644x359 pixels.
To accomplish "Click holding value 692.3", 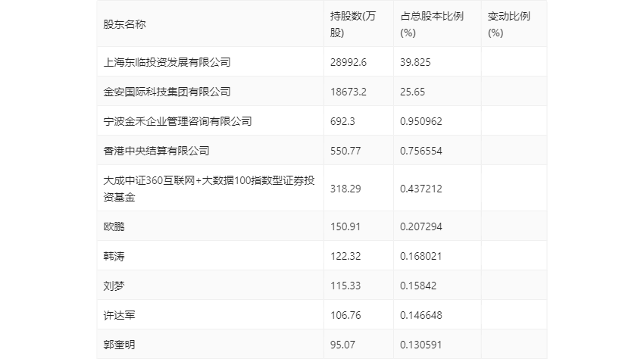I will tap(342, 121).
